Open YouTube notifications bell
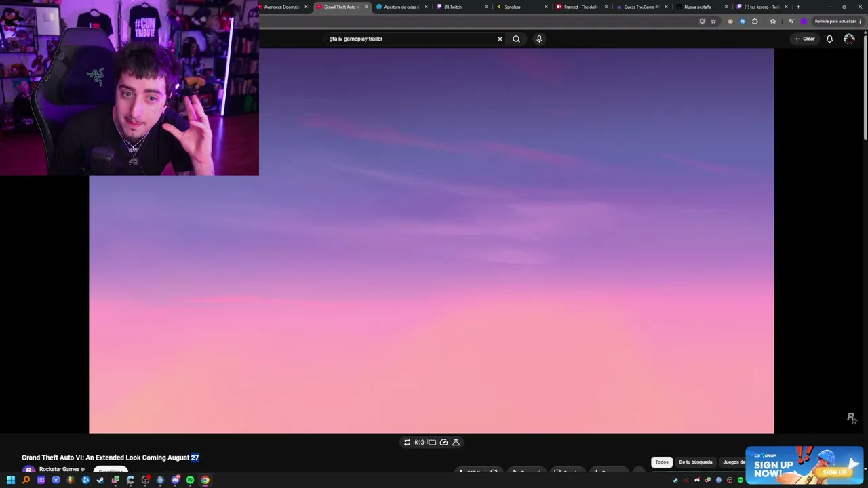 coord(829,39)
